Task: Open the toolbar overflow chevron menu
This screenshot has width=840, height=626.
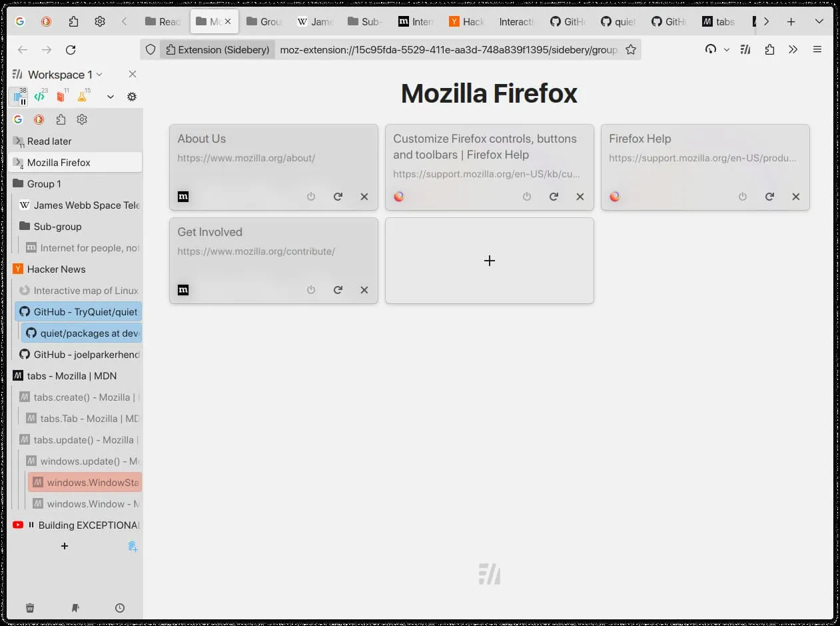Action: [793, 49]
